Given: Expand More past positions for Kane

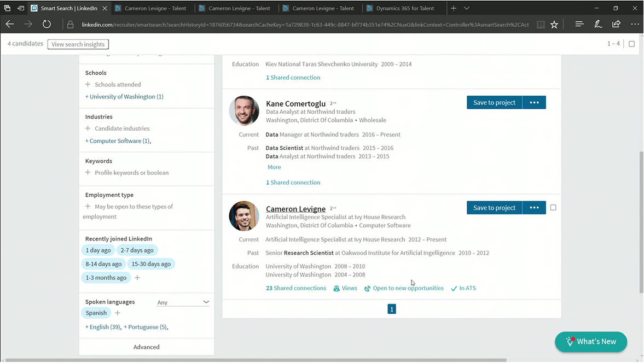Looking at the screenshot, I should (274, 167).
